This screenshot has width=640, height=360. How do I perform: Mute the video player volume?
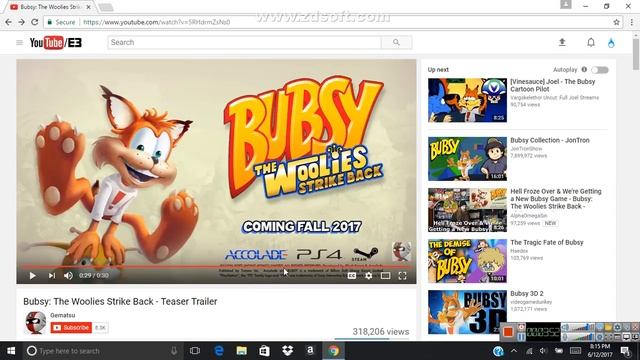click(x=68, y=276)
